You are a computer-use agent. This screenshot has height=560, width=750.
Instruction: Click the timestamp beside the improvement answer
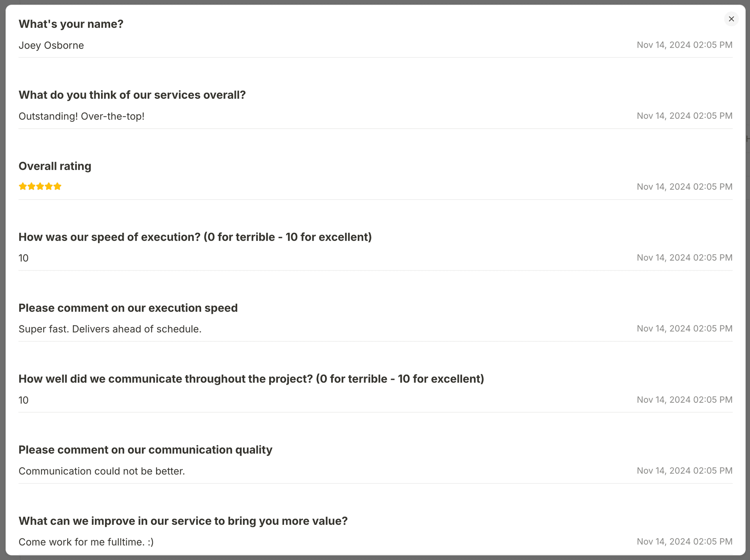[x=684, y=542]
